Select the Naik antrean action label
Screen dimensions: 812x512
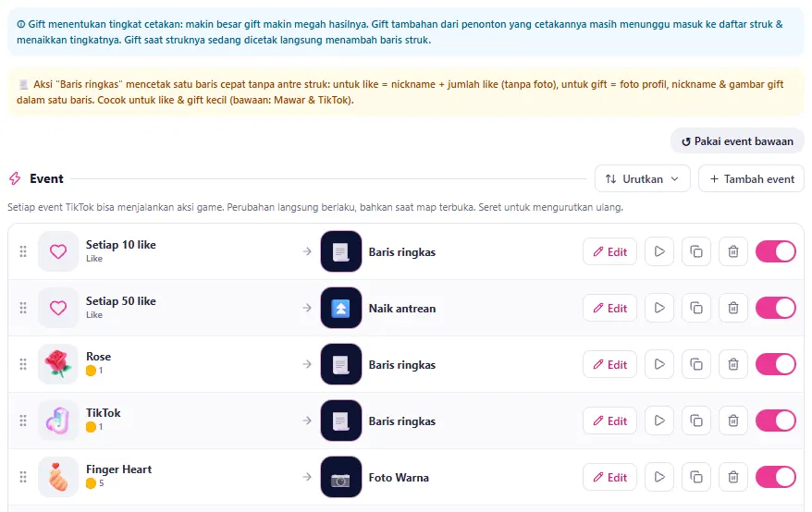click(402, 309)
